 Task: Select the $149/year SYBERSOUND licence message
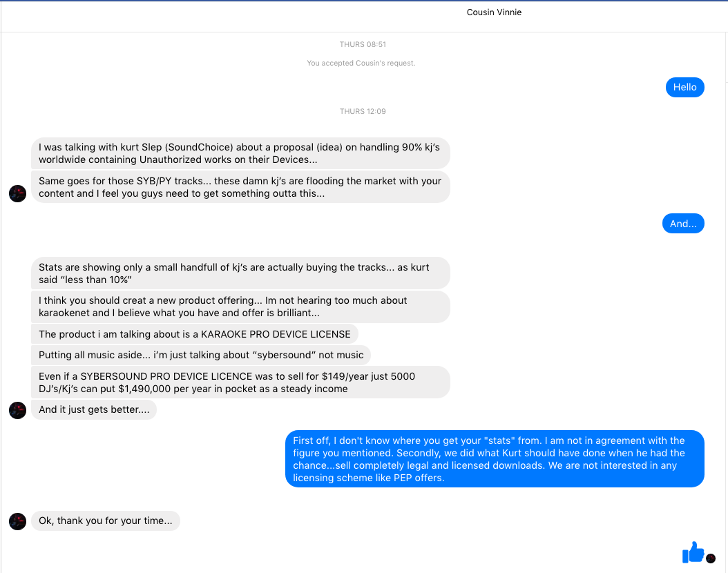(240, 382)
